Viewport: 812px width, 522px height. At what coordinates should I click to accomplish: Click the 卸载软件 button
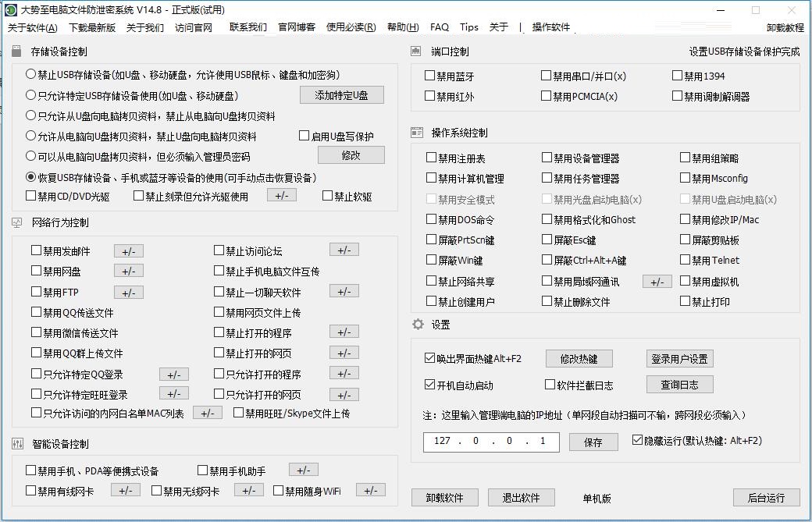tap(445, 498)
